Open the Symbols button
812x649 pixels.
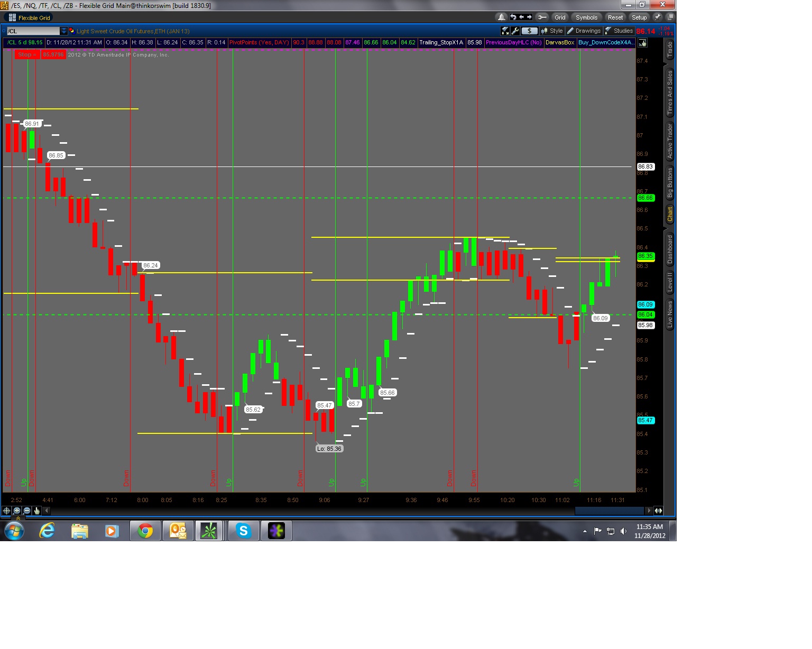click(586, 17)
